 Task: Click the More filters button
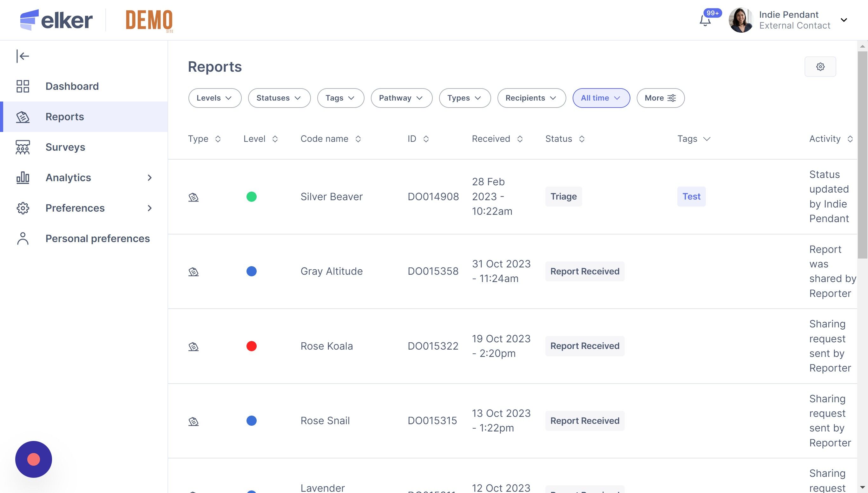point(660,98)
